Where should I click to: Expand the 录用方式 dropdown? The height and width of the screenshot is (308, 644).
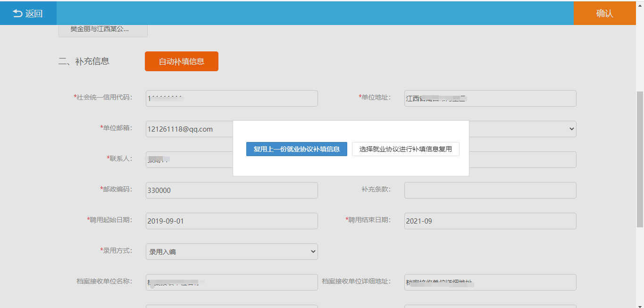232,252
